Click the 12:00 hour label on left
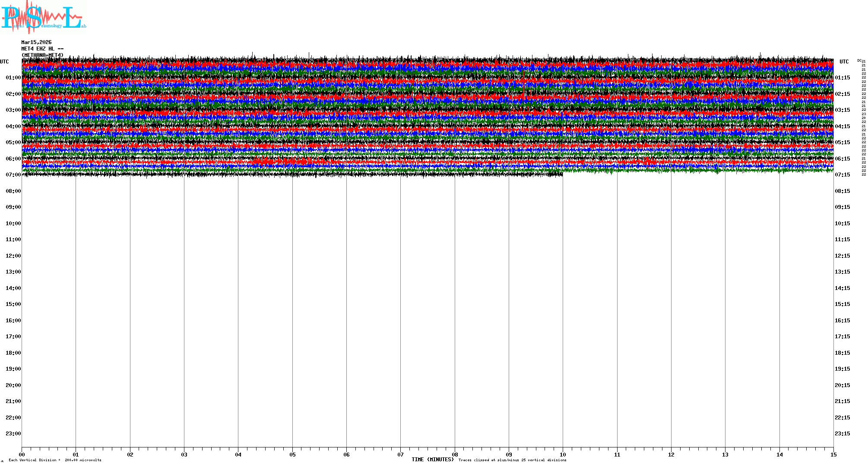This screenshot has height=466, width=868. [x=13, y=256]
